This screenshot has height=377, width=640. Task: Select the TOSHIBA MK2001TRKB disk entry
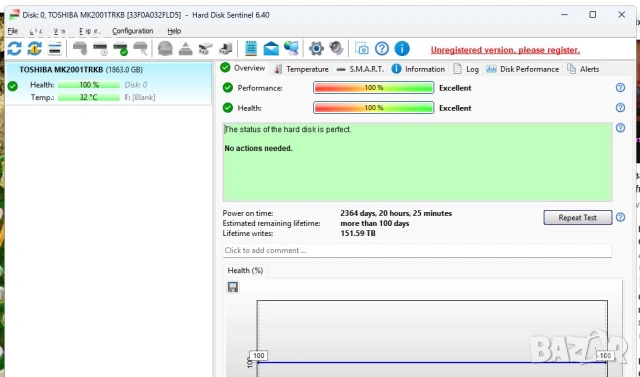[x=109, y=84]
